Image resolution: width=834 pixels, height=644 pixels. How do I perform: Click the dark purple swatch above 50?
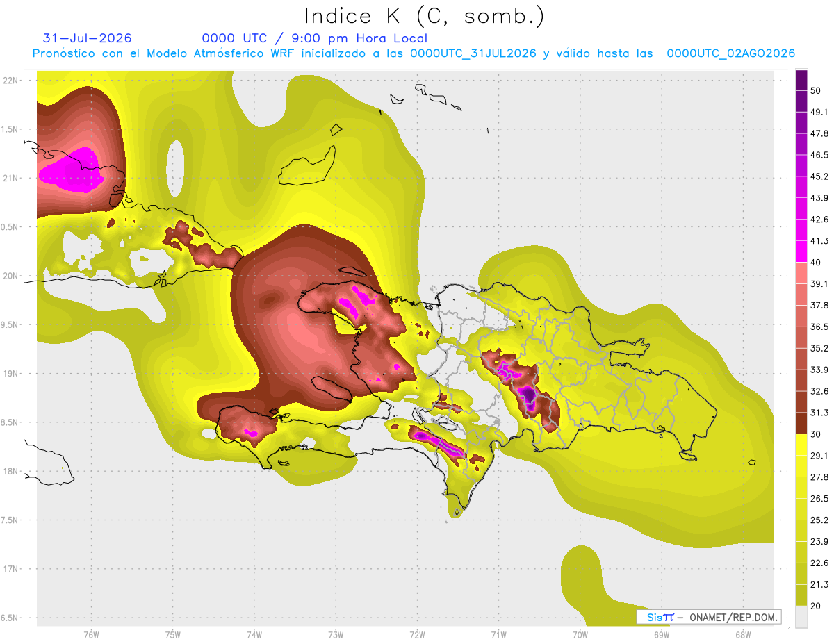[801, 81]
